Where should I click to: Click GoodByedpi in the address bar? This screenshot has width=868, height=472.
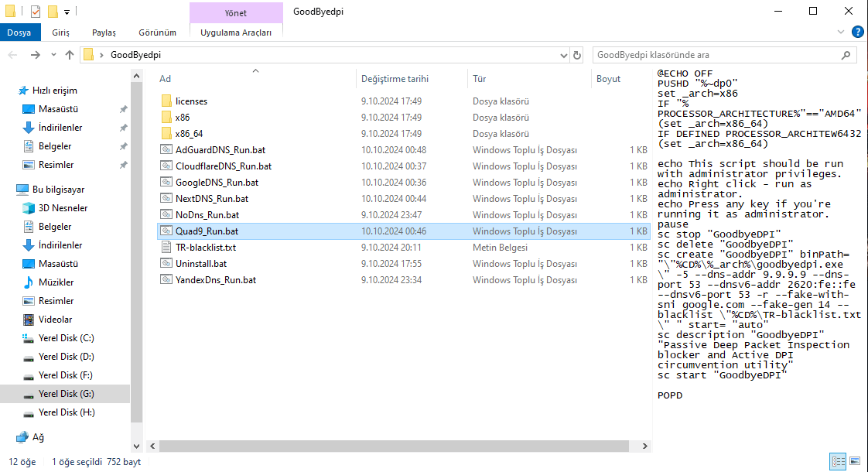pos(135,55)
